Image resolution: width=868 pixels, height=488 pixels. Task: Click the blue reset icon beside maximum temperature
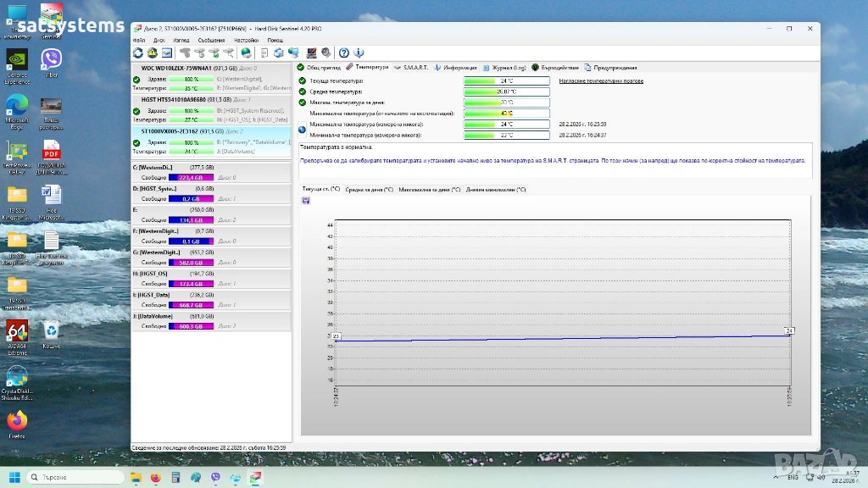pyautogui.click(x=302, y=130)
